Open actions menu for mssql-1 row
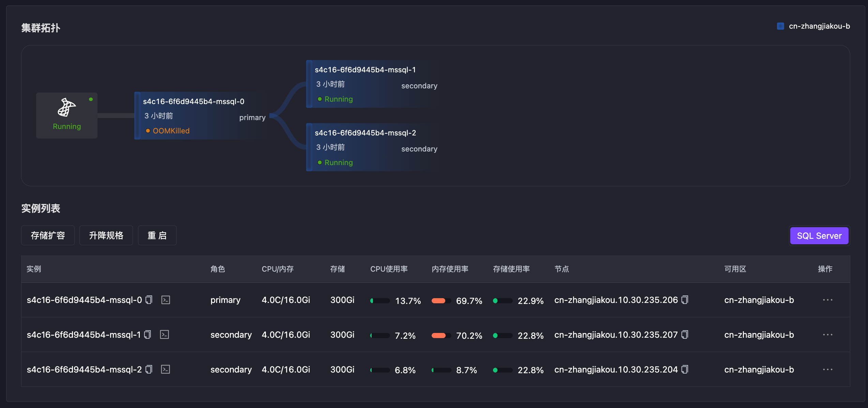The width and height of the screenshot is (868, 408). pos(828,335)
